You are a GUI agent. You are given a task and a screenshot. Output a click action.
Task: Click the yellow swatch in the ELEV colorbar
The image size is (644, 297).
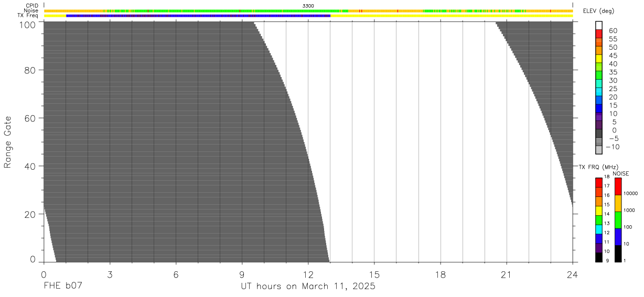point(599,59)
